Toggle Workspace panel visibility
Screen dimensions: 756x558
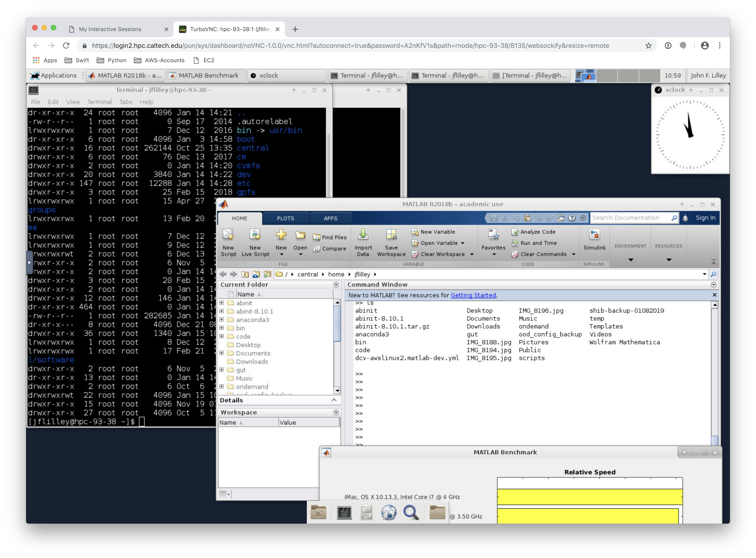click(x=335, y=412)
